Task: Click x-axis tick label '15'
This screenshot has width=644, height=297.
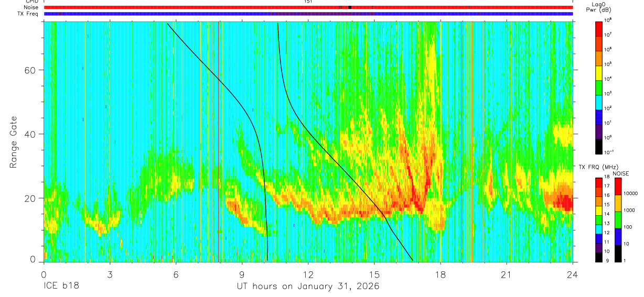Action: pyautogui.click(x=374, y=274)
